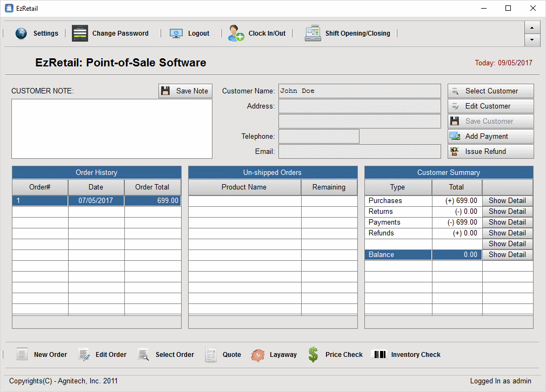546x392 pixels.
Task: Click the first Address input field
Action: (359, 106)
